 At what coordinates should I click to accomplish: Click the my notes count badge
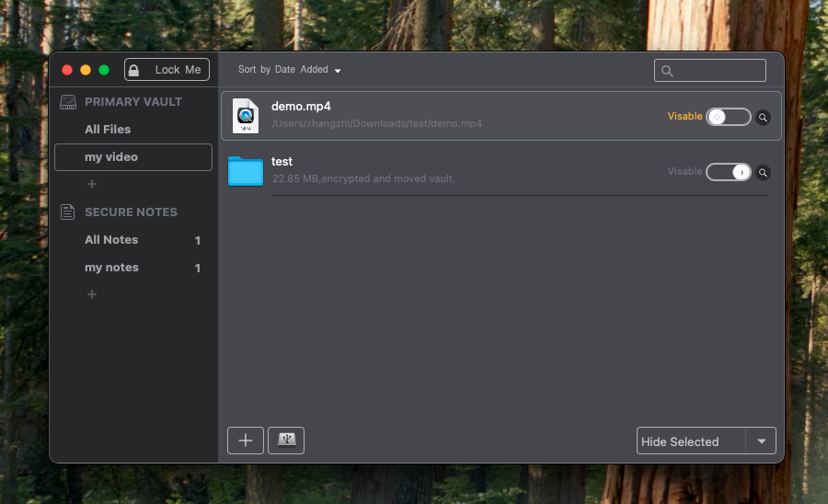pos(198,269)
